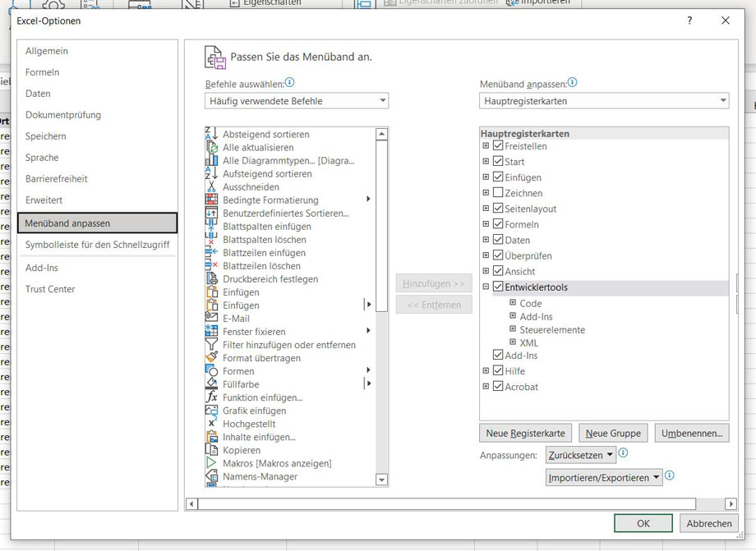Pick the Fenster fixieren icon

point(211,332)
